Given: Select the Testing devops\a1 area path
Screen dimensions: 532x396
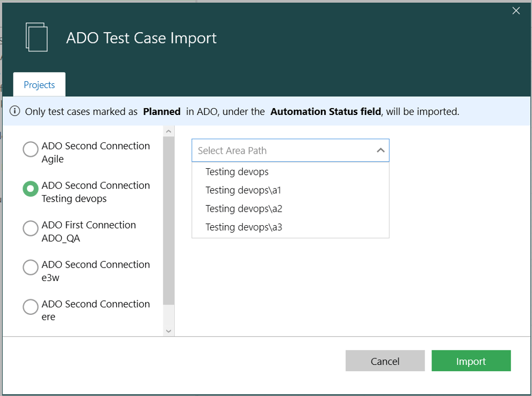Looking at the screenshot, I should pos(243,190).
